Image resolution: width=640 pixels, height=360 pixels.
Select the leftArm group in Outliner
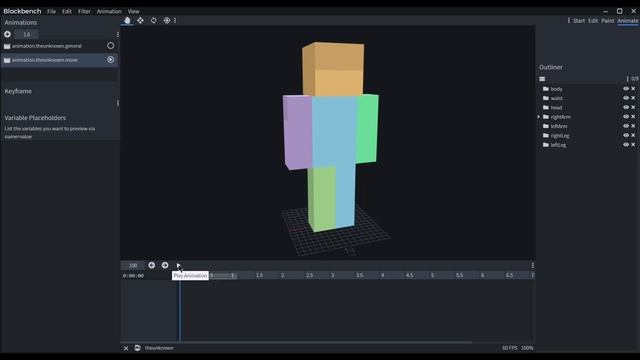tap(559, 127)
